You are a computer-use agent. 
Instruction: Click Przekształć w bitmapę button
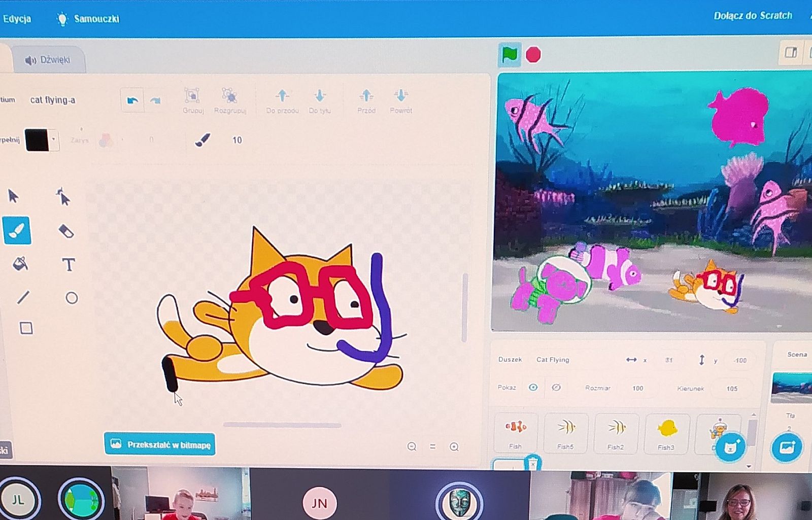(160, 444)
